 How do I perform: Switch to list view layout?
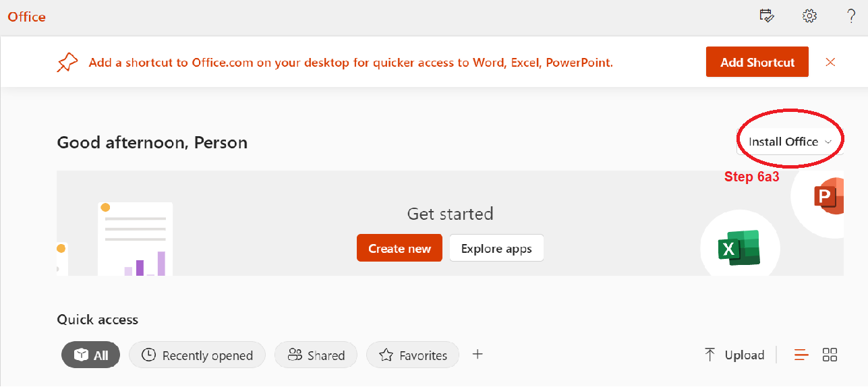click(801, 355)
